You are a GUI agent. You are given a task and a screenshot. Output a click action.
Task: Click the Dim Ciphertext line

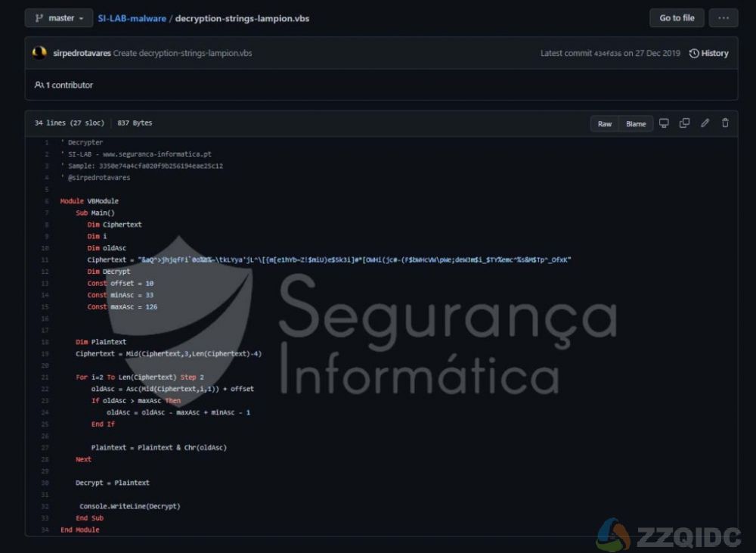(x=114, y=225)
